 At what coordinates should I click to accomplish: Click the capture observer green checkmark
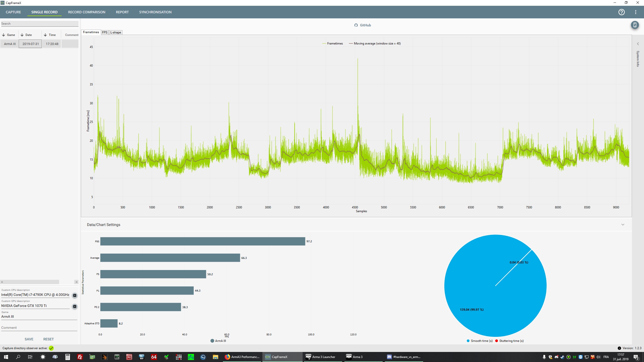click(51, 348)
